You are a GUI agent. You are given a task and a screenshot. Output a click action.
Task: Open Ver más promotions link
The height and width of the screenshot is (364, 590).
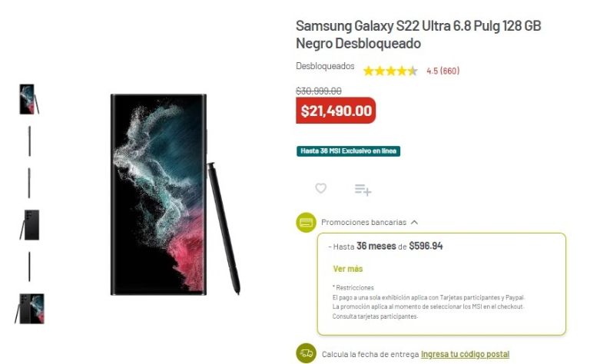348,269
